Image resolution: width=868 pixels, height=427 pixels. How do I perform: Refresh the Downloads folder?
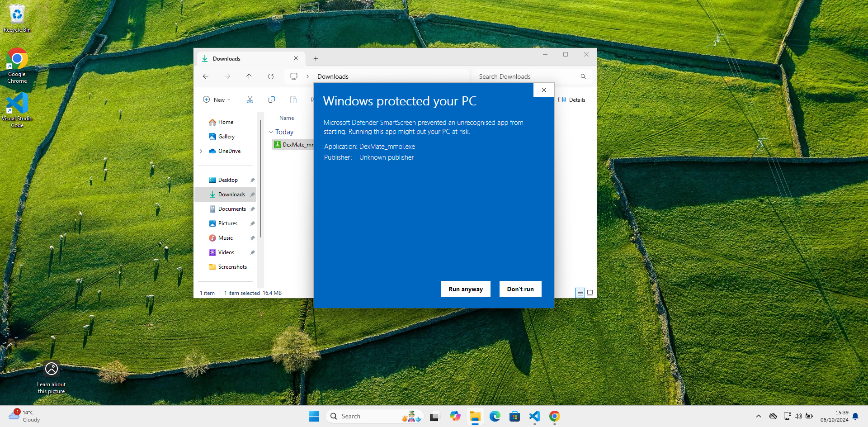pos(271,76)
